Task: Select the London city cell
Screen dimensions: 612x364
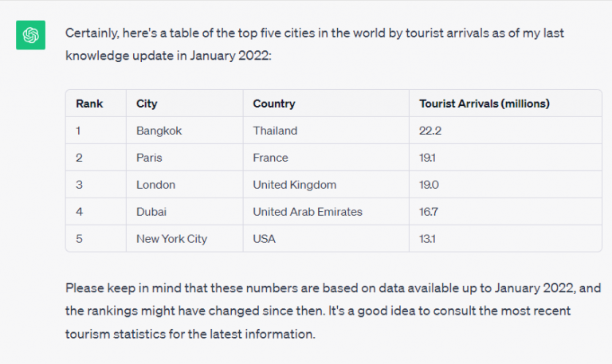Action: pyautogui.click(x=155, y=185)
